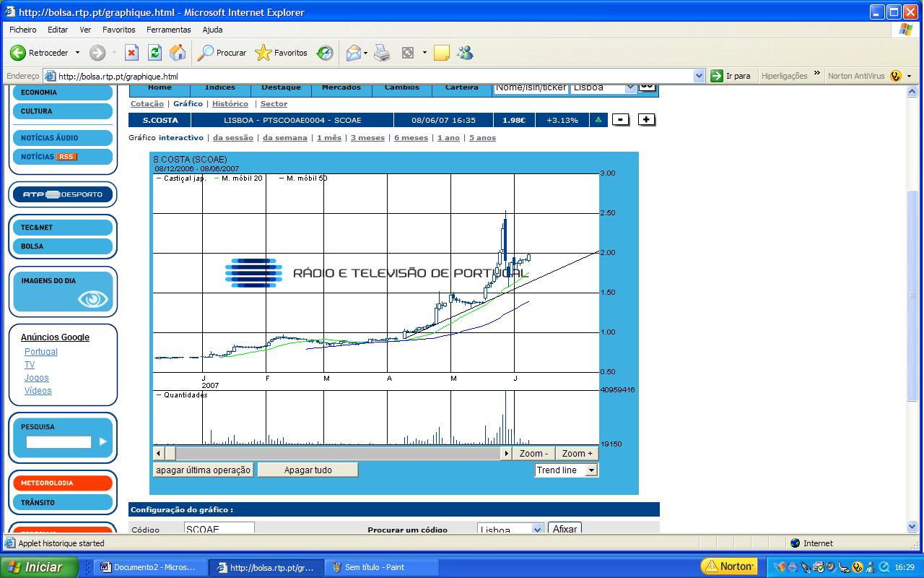Image resolution: width=924 pixels, height=578 pixels.
Task: Go to the browser Home page icon
Action: click(178, 53)
